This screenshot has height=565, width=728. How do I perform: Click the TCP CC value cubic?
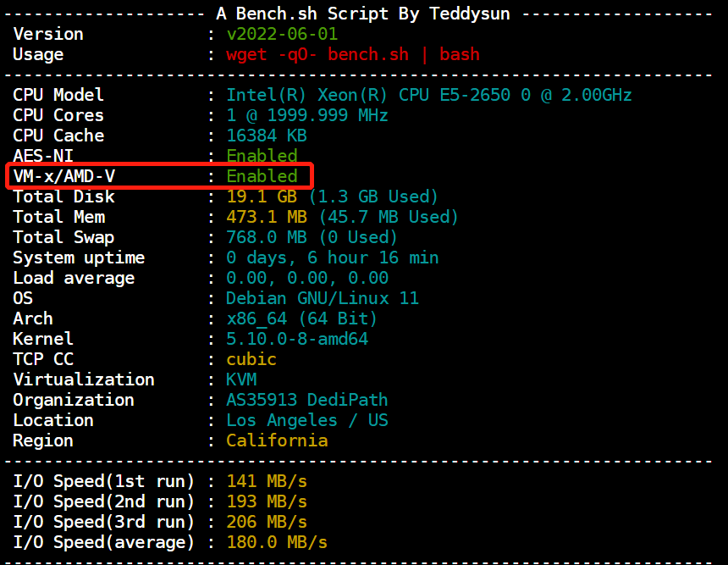click(x=251, y=359)
